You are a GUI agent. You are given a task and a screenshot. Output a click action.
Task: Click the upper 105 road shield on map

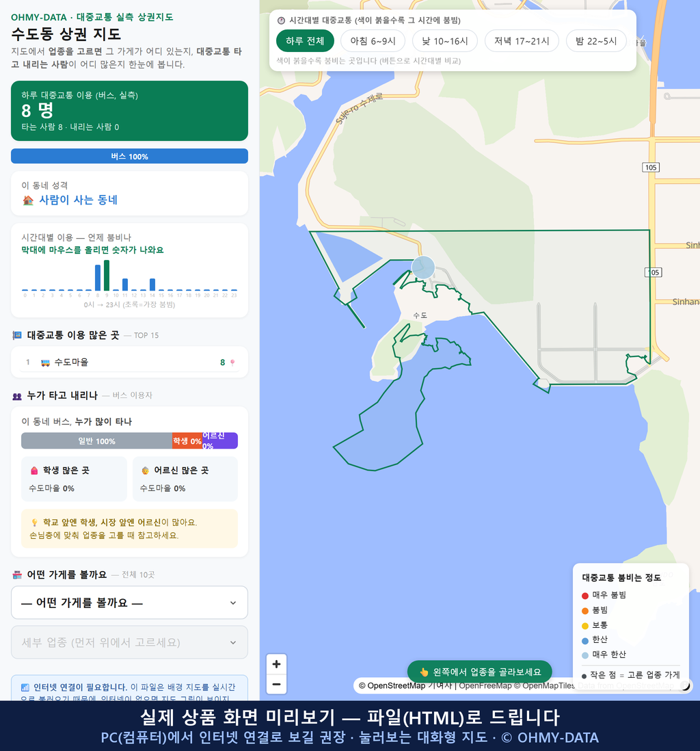click(x=651, y=167)
